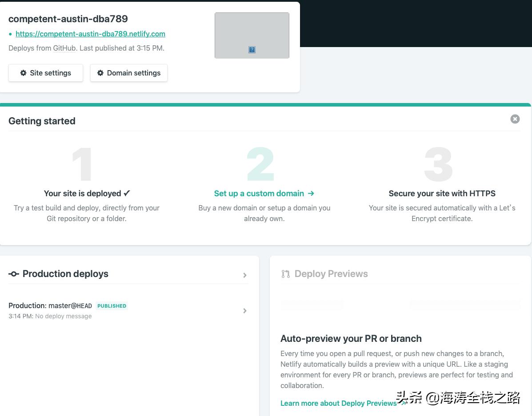Click the step 2 numeral in Getting started
The height and width of the screenshot is (416, 532).
tap(260, 164)
